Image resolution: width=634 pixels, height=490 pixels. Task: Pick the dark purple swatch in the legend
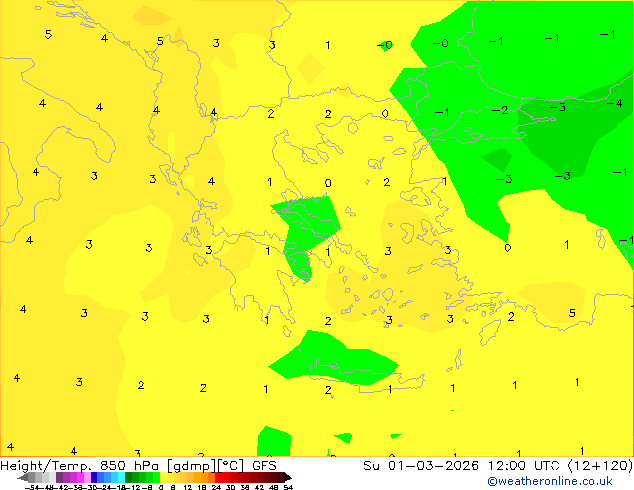(x=59, y=477)
